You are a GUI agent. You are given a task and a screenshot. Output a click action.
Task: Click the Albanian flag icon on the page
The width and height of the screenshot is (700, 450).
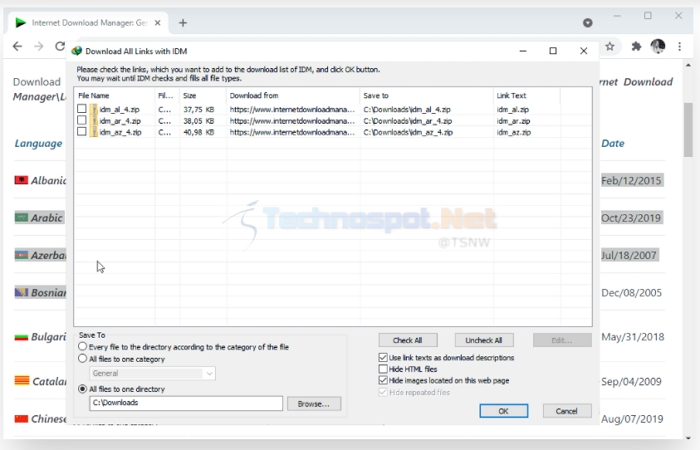tap(21, 180)
